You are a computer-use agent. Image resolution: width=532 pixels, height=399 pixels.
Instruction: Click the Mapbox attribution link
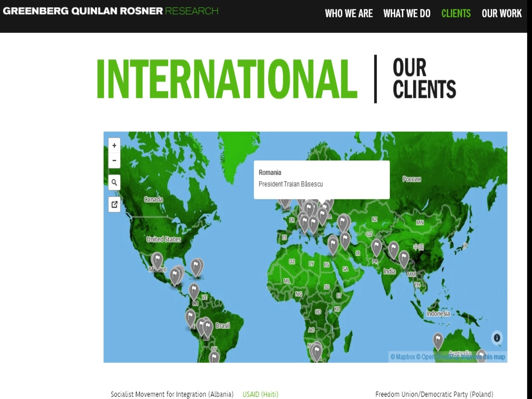(x=402, y=357)
